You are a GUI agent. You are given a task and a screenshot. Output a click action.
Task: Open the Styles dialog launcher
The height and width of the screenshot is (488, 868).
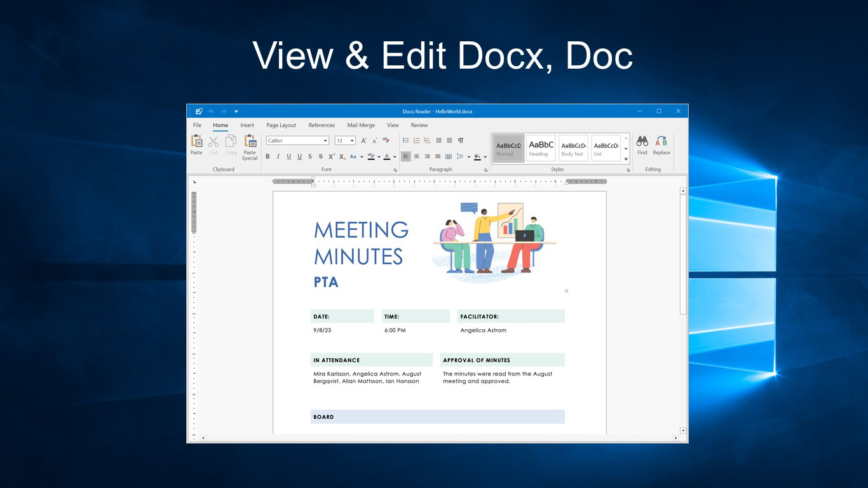628,170
